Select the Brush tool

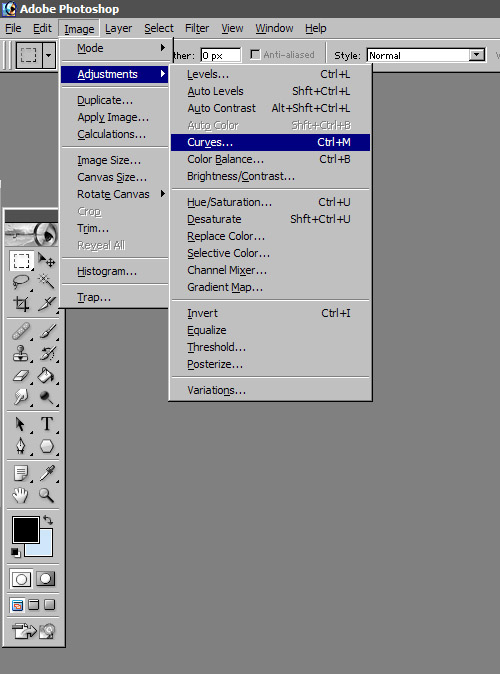pos(46,331)
